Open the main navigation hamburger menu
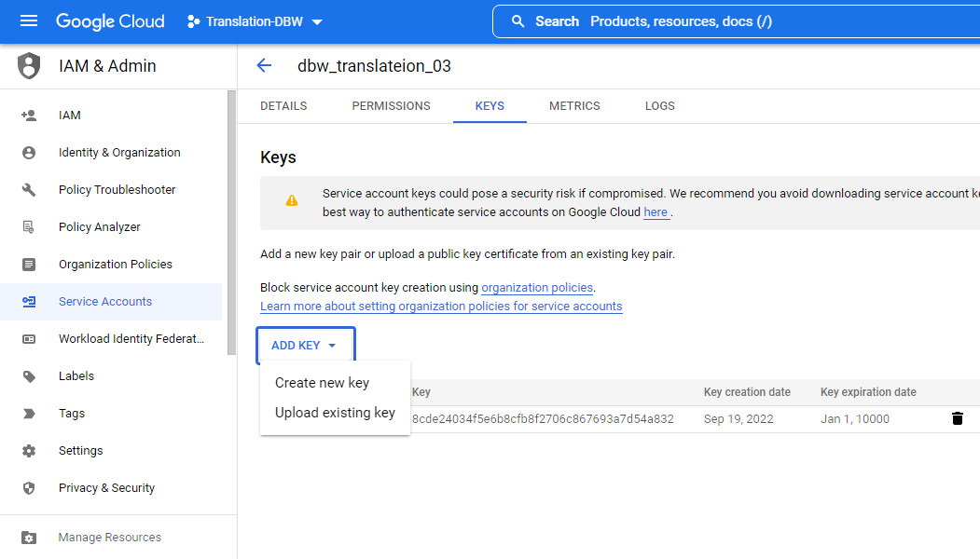 [x=29, y=21]
